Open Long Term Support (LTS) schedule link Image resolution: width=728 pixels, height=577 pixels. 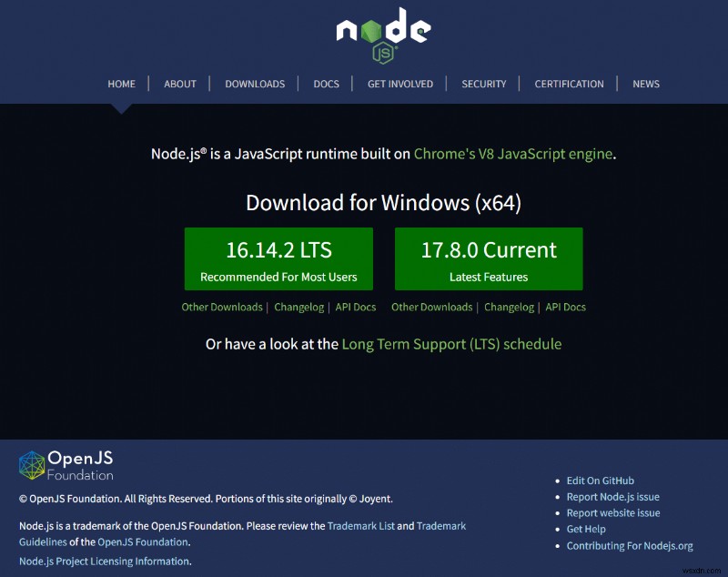(451, 344)
